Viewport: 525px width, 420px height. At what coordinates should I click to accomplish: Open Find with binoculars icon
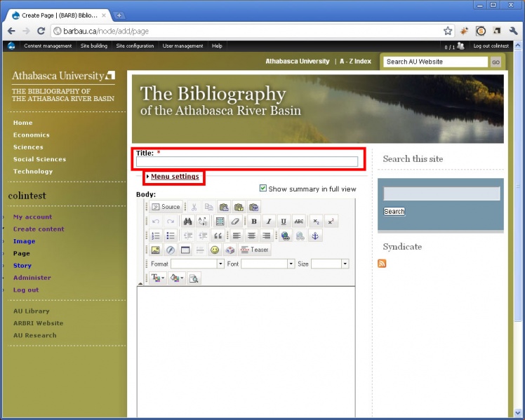pyautogui.click(x=187, y=221)
